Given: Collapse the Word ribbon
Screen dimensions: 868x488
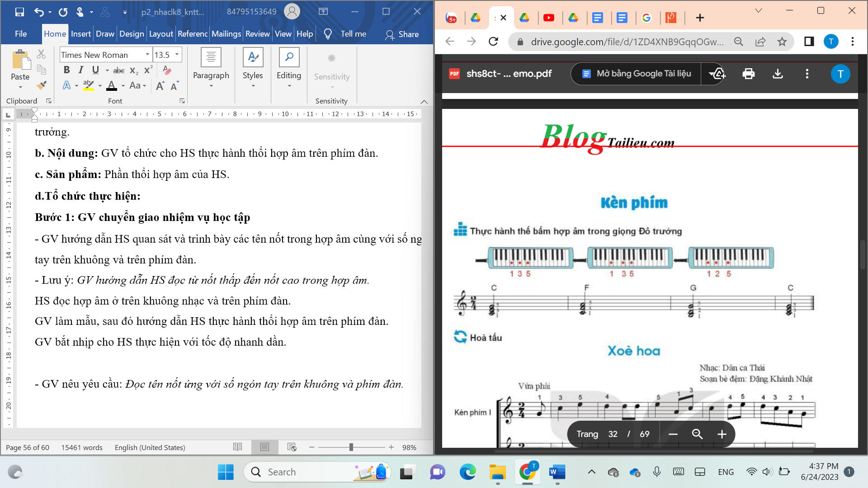Looking at the screenshot, I should 424,102.
